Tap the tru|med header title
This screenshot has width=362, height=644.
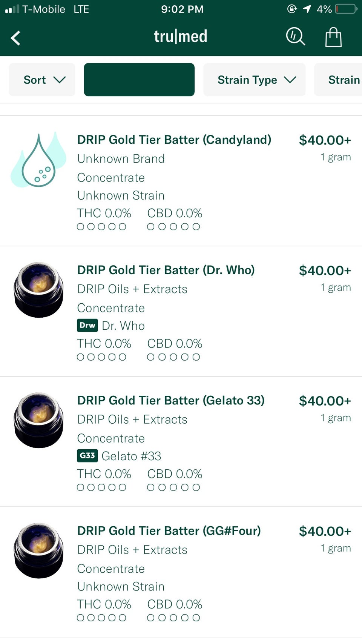click(181, 37)
